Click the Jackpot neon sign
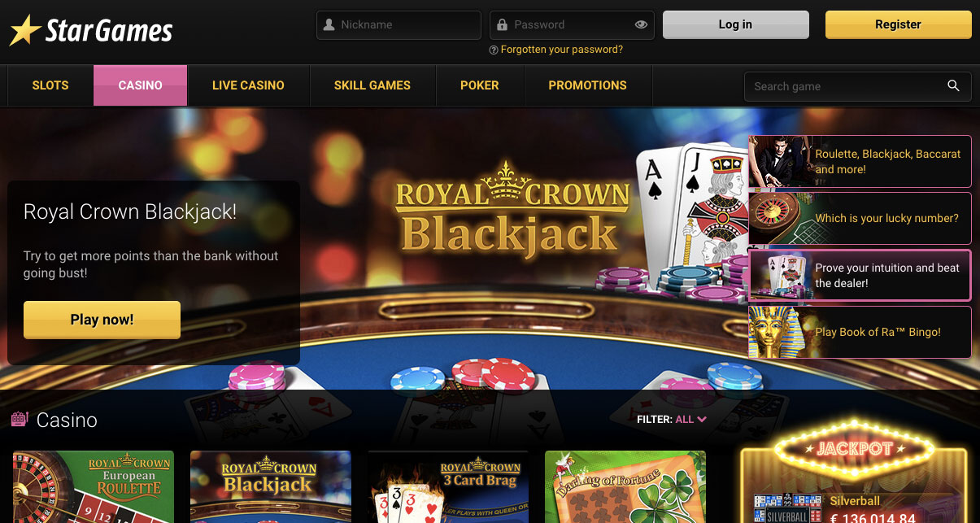Viewport: 980px width, 523px height. (x=854, y=449)
